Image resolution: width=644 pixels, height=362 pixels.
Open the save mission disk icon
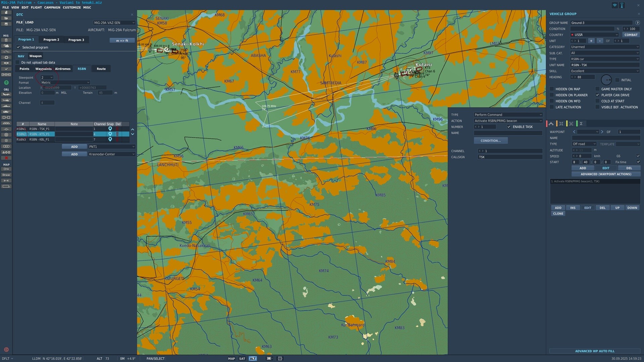click(6, 24)
